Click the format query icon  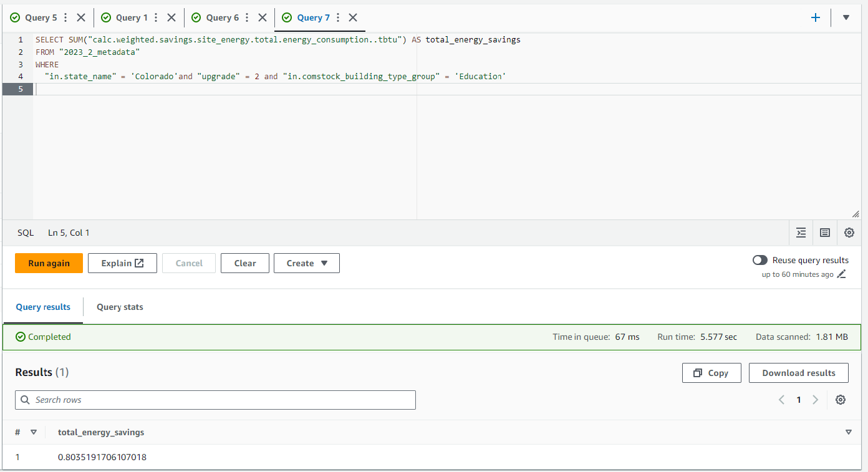[x=801, y=233]
